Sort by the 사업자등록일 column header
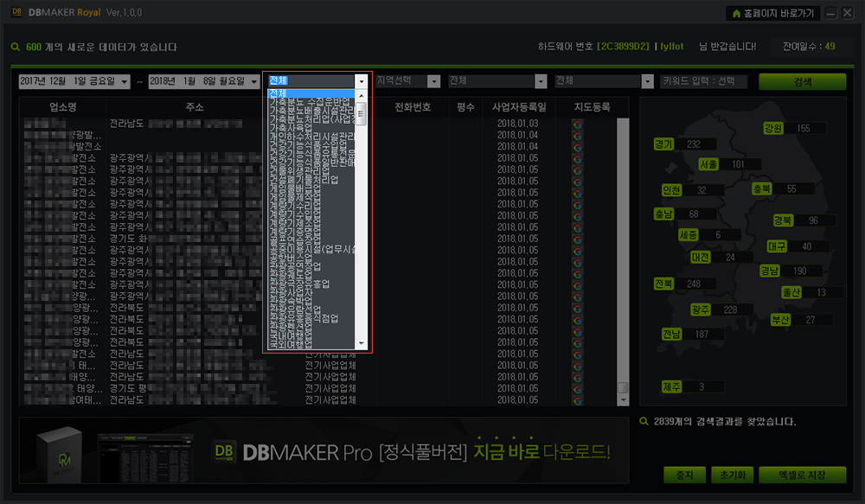Viewport: 865px width, 504px height. point(519,107)
